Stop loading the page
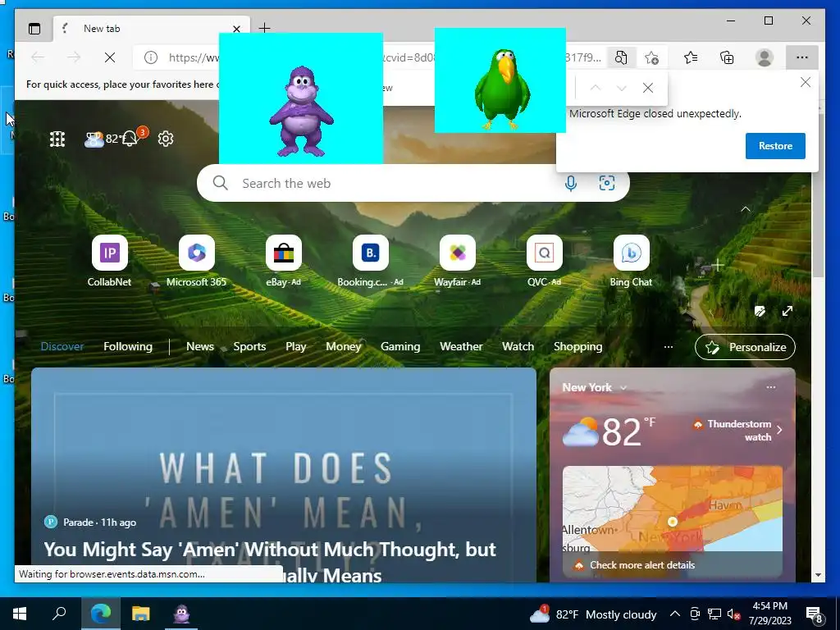Viewport: 840px width, 630px height. click(x=110, y=57)
